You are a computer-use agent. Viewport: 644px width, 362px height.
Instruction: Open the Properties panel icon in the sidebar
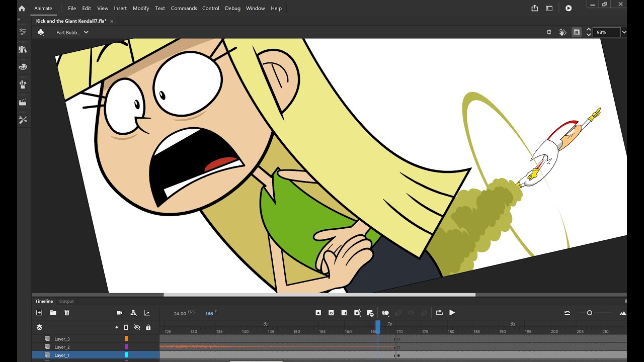23,32
